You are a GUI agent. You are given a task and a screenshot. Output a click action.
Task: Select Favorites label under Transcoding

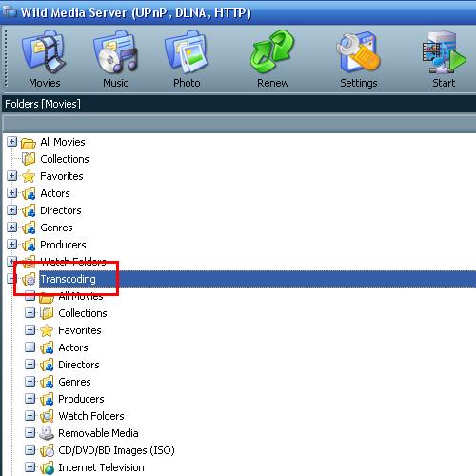(x=80, y=330)
